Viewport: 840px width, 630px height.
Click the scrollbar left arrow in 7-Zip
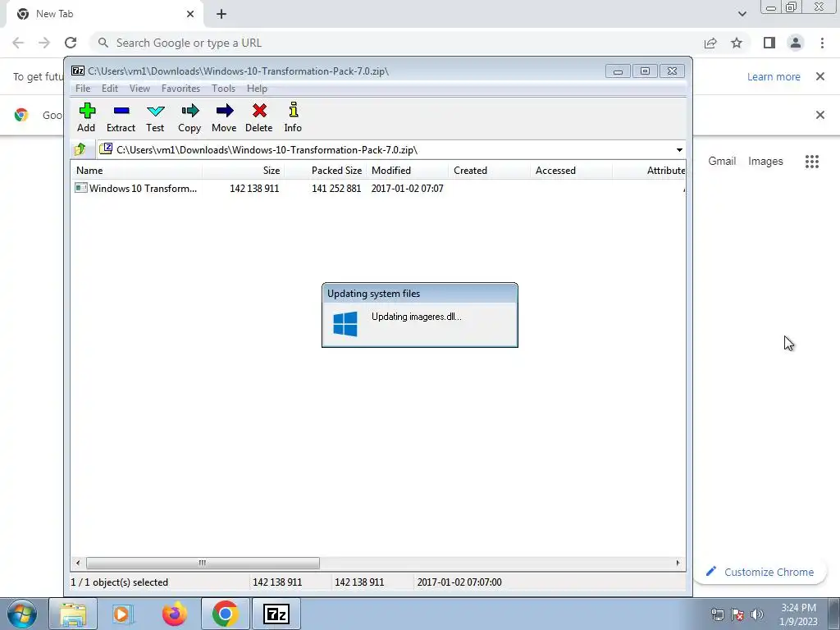[x=78, y=563]
